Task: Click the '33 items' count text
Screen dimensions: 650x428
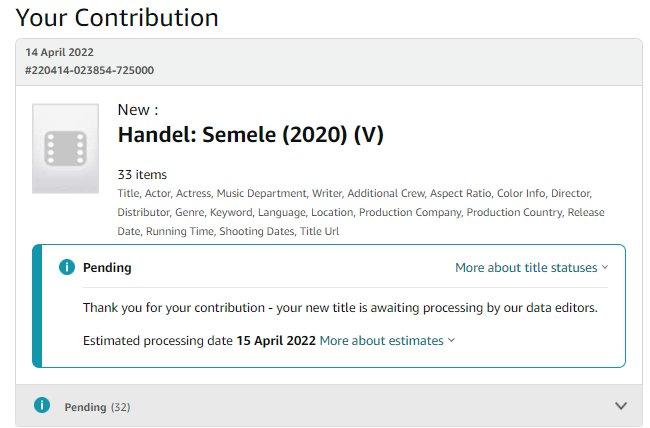Action: (142, 174)
